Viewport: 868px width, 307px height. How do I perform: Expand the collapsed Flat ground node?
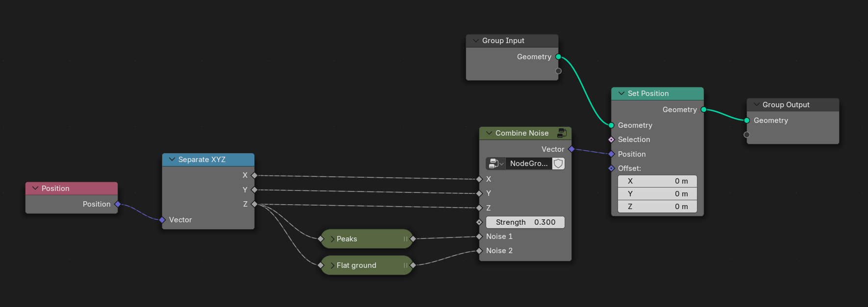[x=333, y=265]
